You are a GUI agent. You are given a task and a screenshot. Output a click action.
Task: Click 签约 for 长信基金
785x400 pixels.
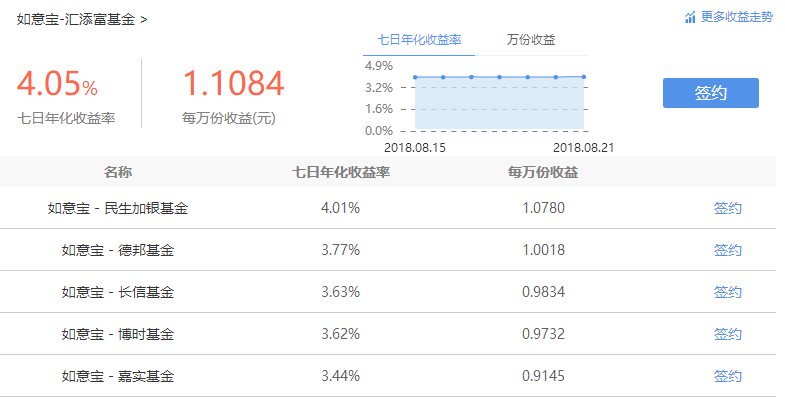(727, 292)
